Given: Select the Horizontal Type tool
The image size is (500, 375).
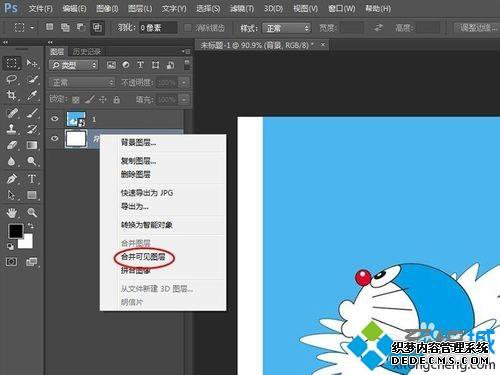Looking at the screenshot, I should point(32,179).
